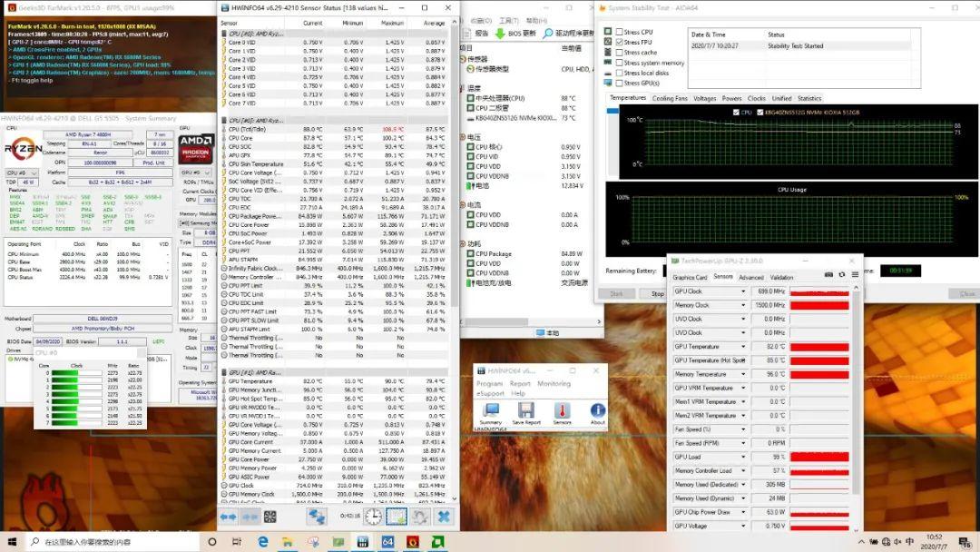Open the GPU Clock sensor dropdown
This screenshot has width=980, height=552.
[744, 291]
